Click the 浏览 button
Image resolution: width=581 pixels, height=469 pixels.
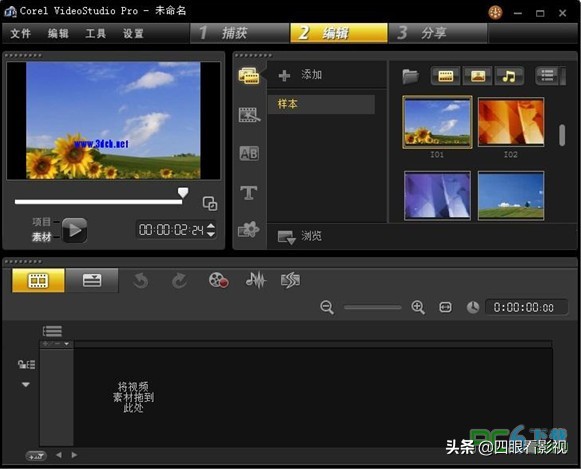300,236
